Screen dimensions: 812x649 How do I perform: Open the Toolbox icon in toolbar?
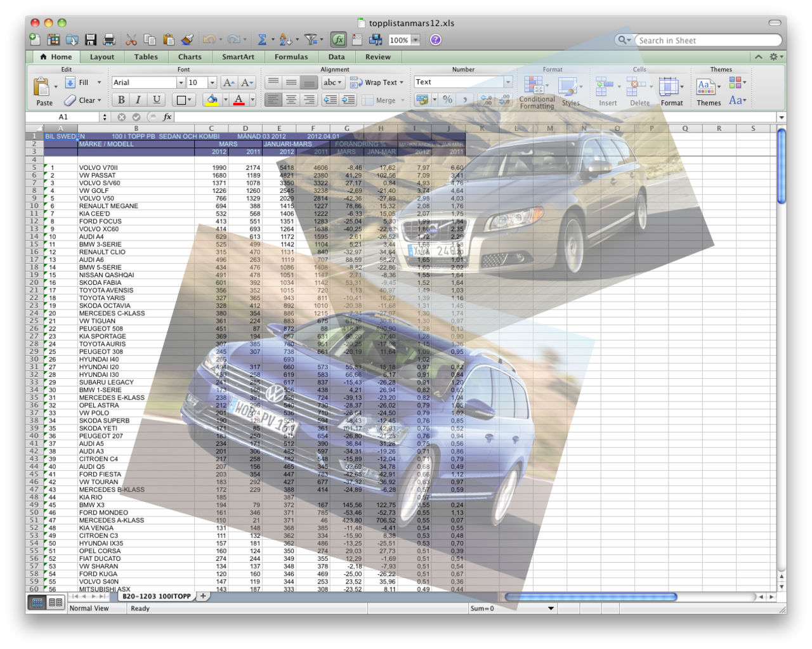click(357, 40)
